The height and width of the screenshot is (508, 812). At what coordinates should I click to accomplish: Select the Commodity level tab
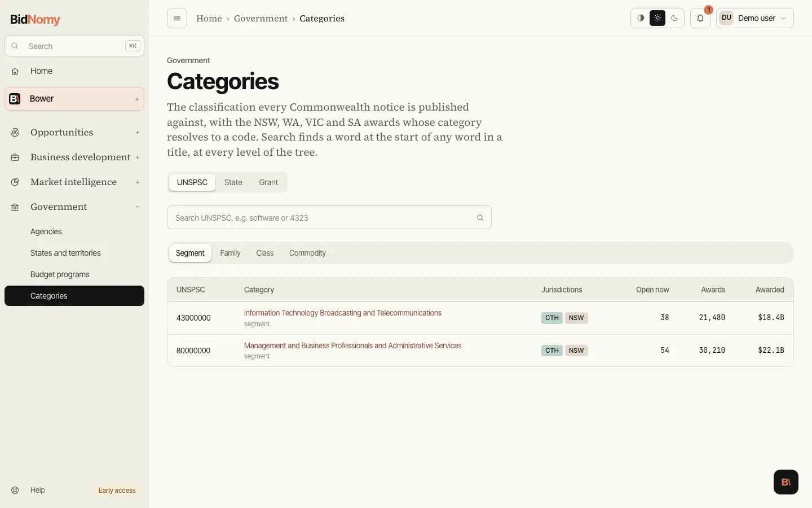(x=307, y=253)
